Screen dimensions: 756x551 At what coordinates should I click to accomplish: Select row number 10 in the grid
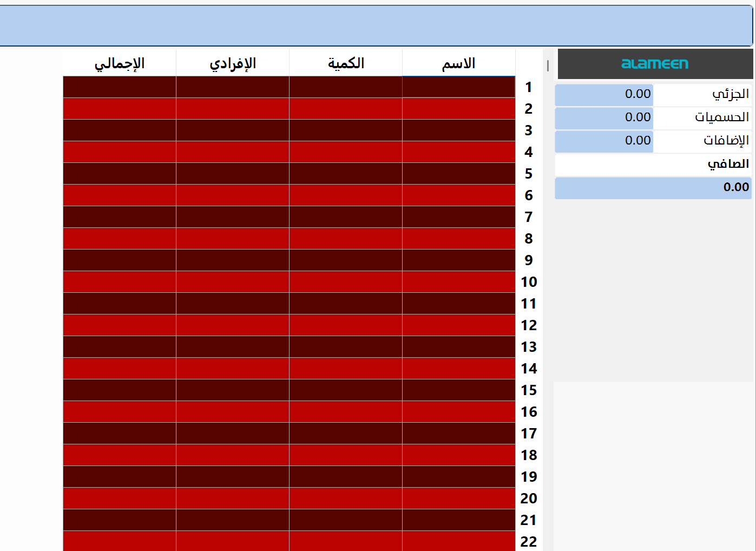coord(529,282)
